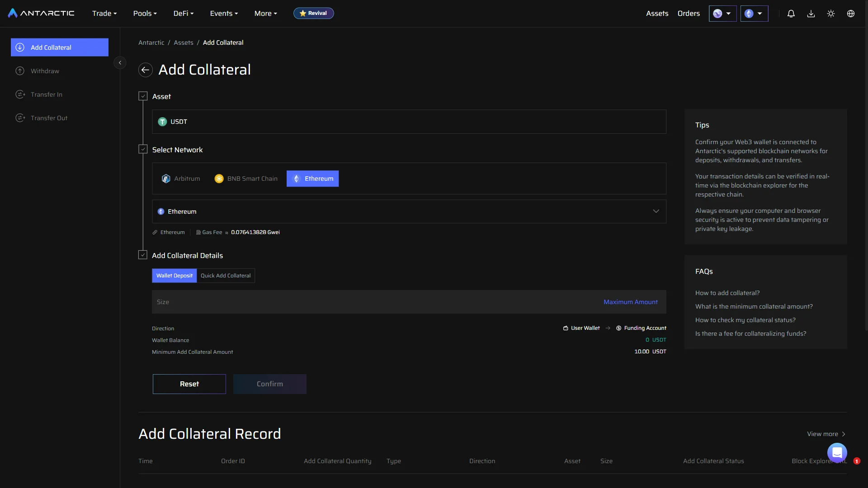The image size is (868, 488).
Task: Click the minimum amount 10.00 USDT value
Action: tap(650, 352)
